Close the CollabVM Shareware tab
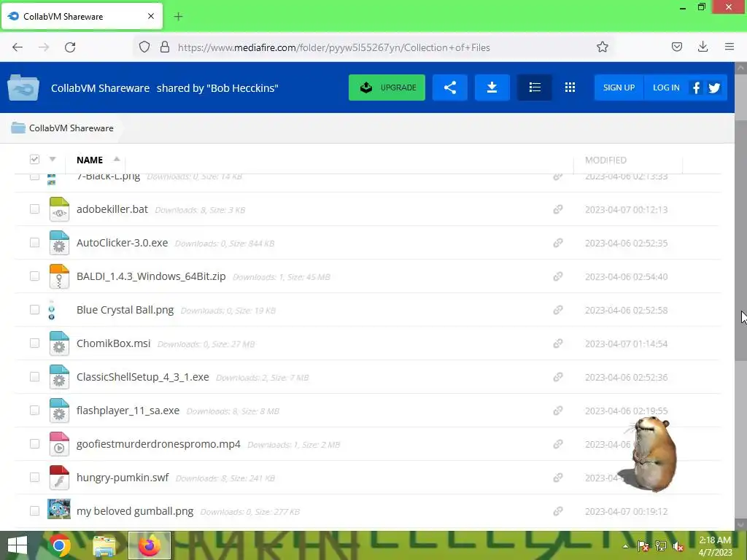 [151, 16]
